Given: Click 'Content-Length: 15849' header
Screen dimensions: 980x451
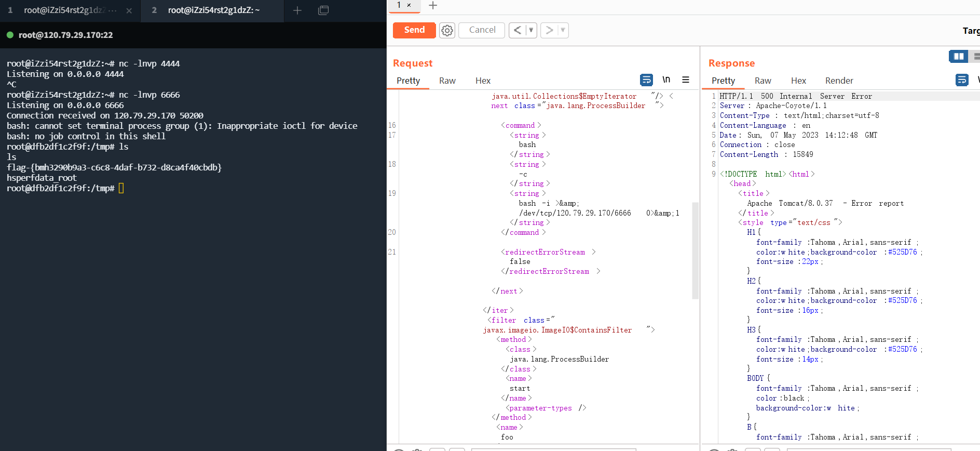Looking at the screenshot, I should click(766, 154).
